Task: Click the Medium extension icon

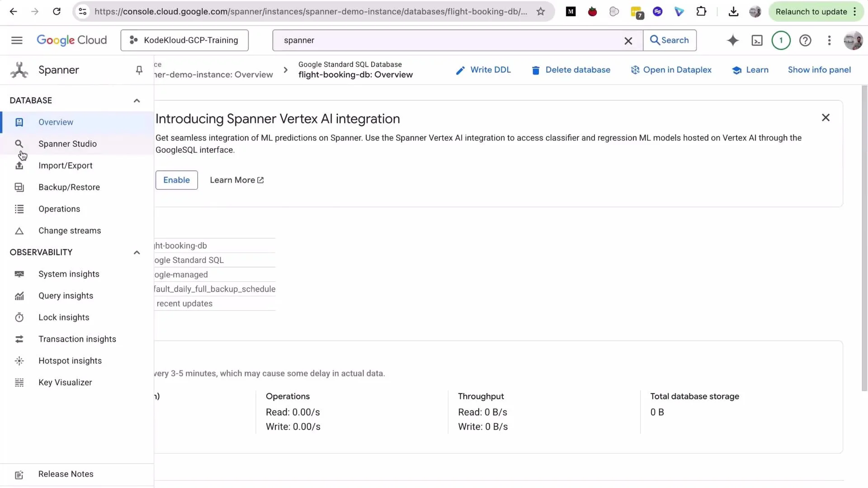Action: (571, 12)
